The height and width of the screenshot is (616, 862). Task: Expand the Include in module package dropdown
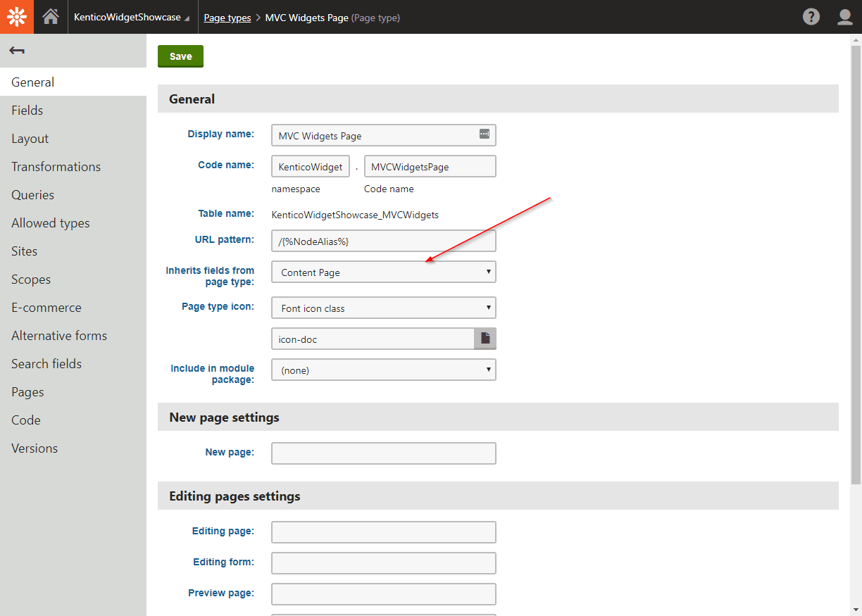383,370
